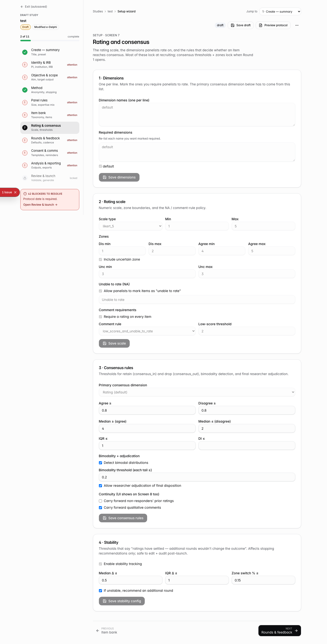Click the Save dimensions button
The height and width of the screenshot is (644, 327).
point(119,177)
